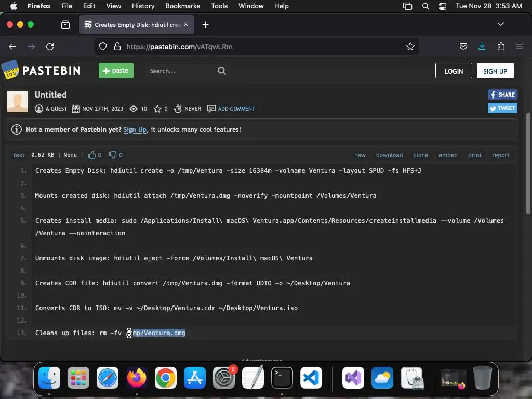This screenshot has height=399, width=532.
Task: Click the SIGN UP button
Action: click(495, 71)
